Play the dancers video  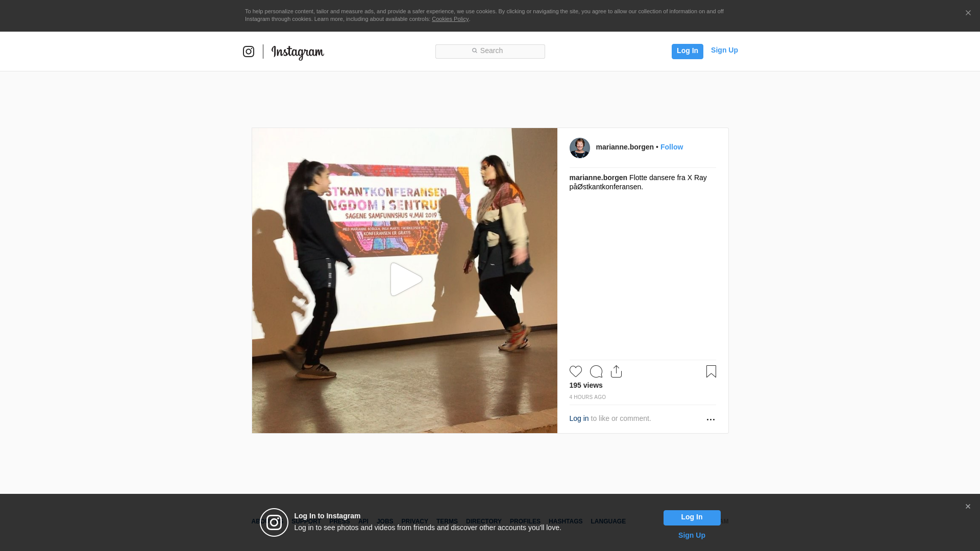tap(406, 279)
